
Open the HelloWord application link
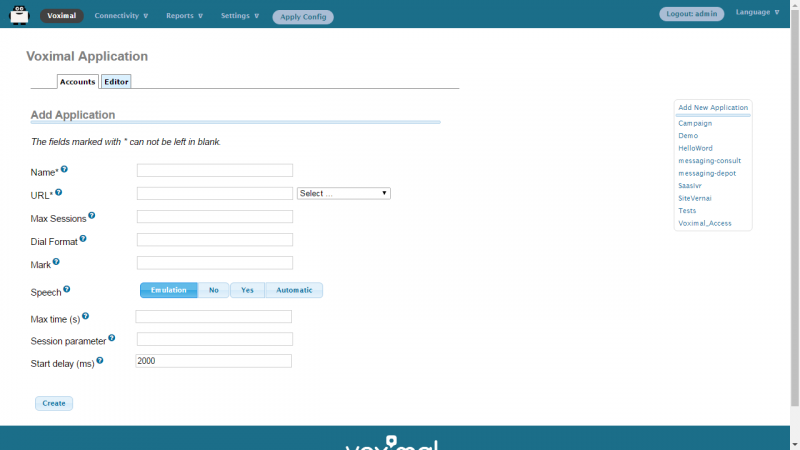click(695, 148)
